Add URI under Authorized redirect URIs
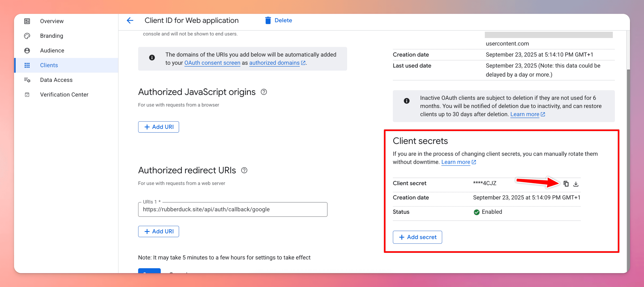The height and width of the screenshot is (287, 644). [x=159, y=232]
